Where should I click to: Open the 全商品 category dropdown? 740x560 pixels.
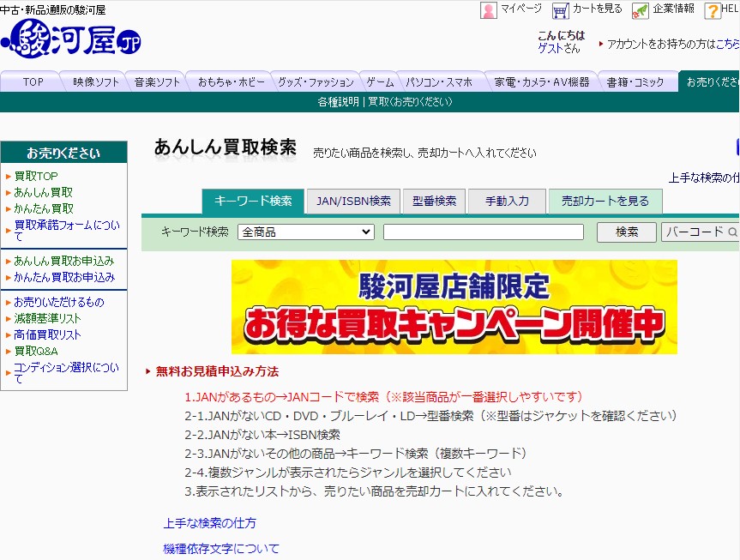pos(306,232)
